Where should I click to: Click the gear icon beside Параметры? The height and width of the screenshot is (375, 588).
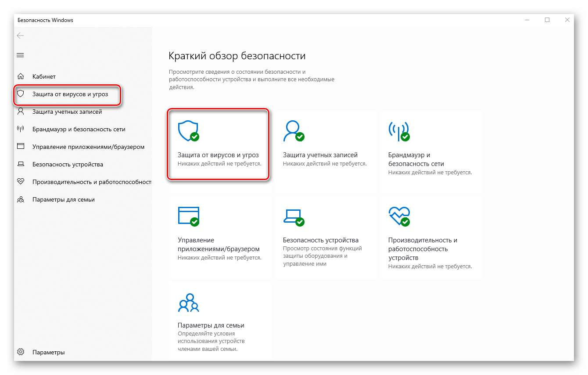pyautogui.click(x=20, y=352)
